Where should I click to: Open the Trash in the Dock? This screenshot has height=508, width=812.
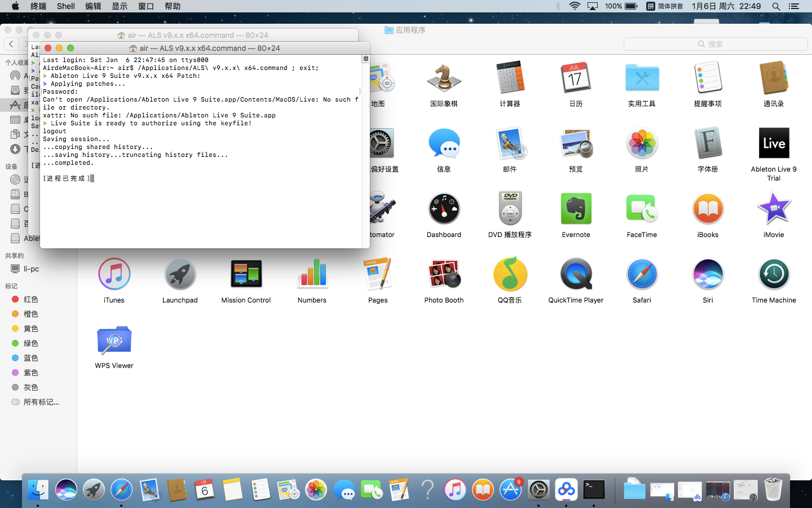tap(773, 489)
